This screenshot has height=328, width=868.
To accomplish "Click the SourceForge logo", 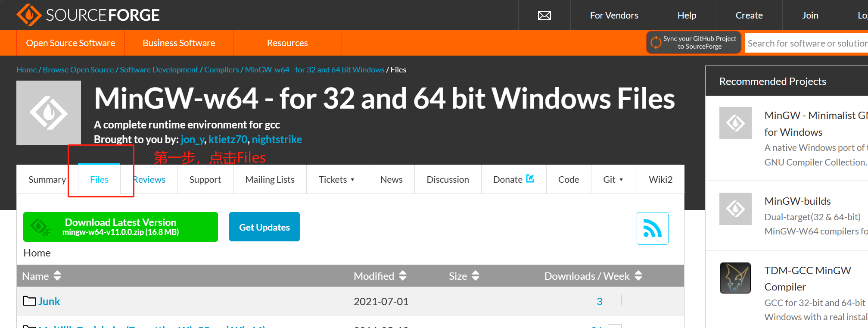I will (x=88, y=15).
